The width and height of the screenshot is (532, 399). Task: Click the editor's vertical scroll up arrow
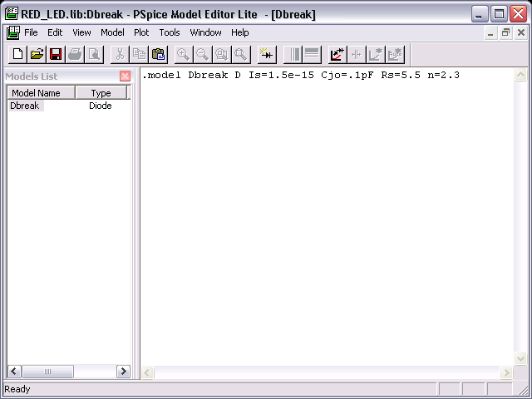(520, 74)
